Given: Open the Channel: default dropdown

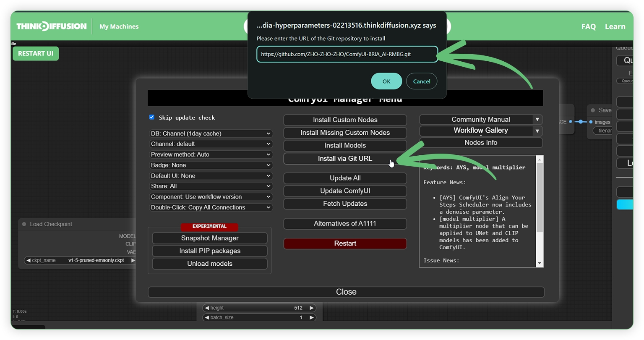Looking at the screenshot, I should coord(211,144).
